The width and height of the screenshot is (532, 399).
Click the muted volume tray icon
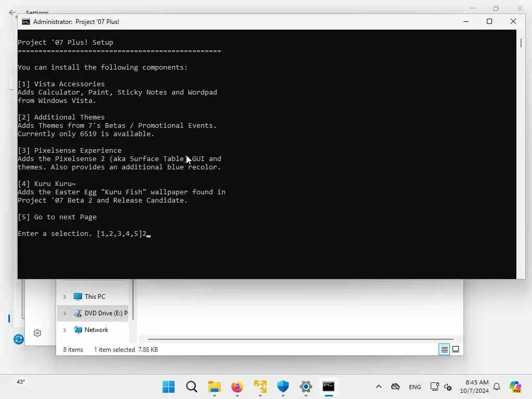448,387
